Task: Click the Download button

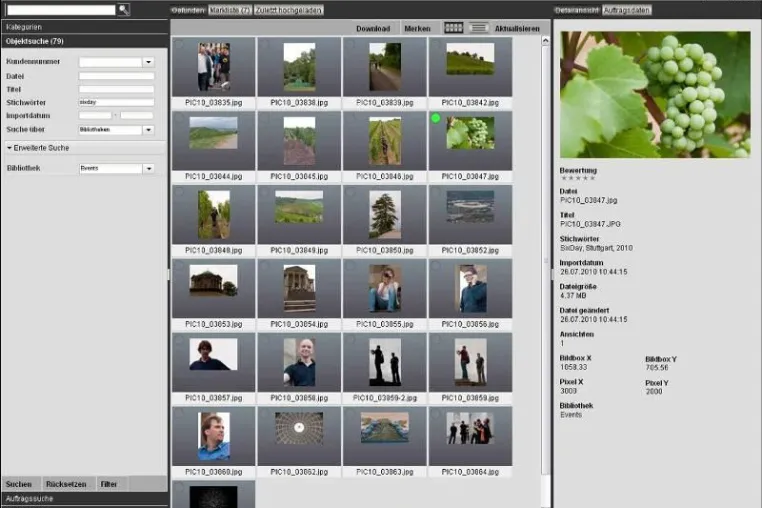Action: (373, 29)
